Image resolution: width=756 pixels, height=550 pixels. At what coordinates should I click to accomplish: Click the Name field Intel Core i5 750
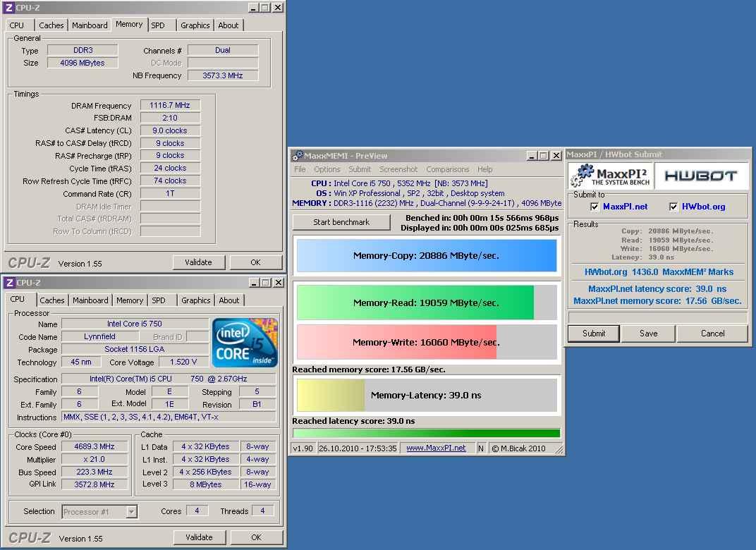coord(135,324)
